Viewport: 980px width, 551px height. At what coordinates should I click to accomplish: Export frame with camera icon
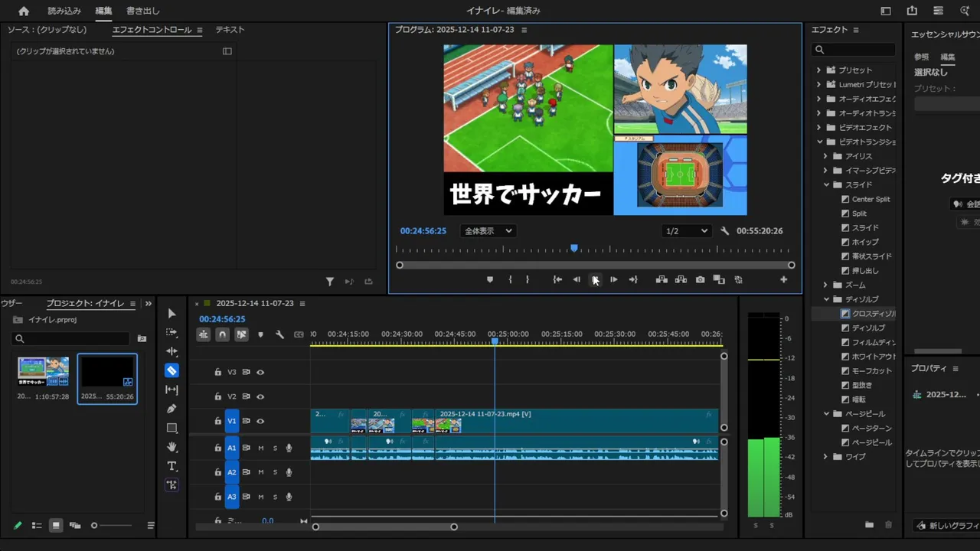tap(700, 280)
